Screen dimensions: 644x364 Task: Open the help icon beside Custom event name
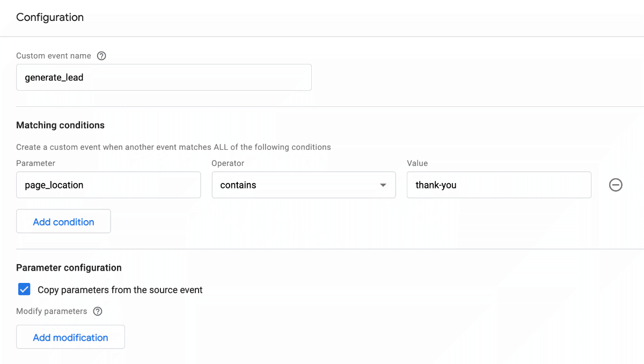(x=101, y=56)
